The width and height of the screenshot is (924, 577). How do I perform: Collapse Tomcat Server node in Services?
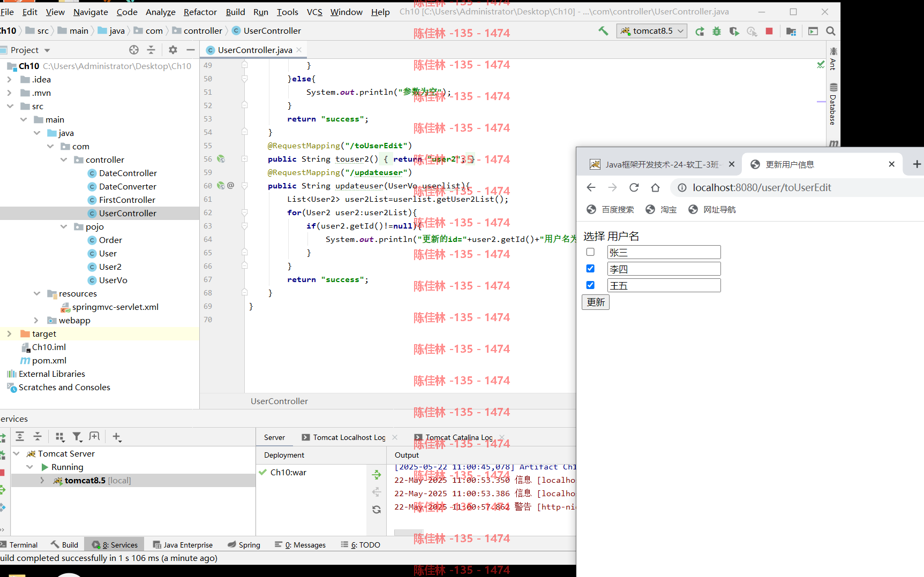pos(16,453)
